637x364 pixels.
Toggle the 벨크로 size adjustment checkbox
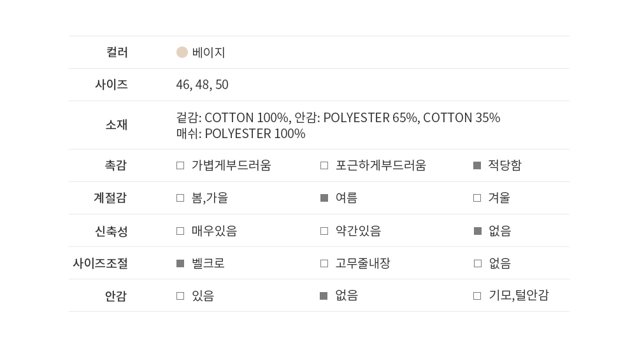click(180, 263)
